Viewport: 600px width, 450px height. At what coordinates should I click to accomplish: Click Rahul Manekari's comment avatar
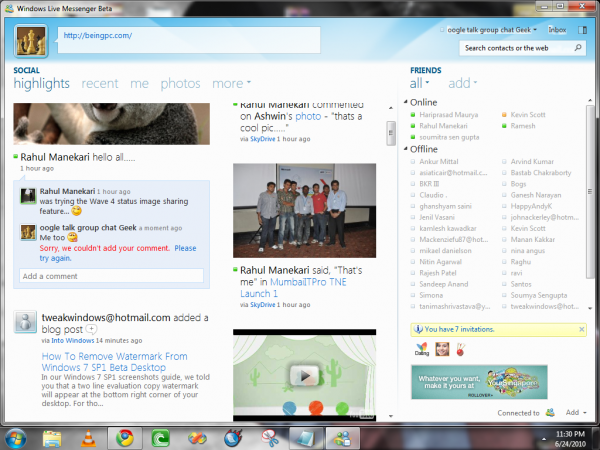click(x=28, y=196)
